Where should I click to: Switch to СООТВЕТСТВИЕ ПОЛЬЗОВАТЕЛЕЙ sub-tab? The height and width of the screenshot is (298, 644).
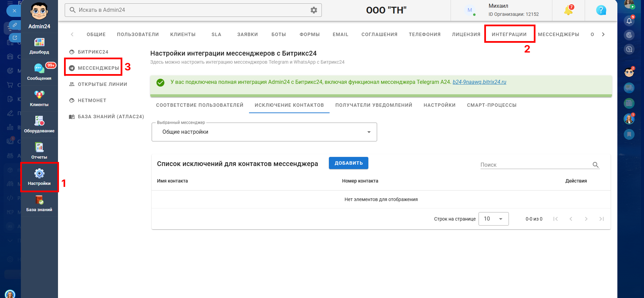coord(200,105)
